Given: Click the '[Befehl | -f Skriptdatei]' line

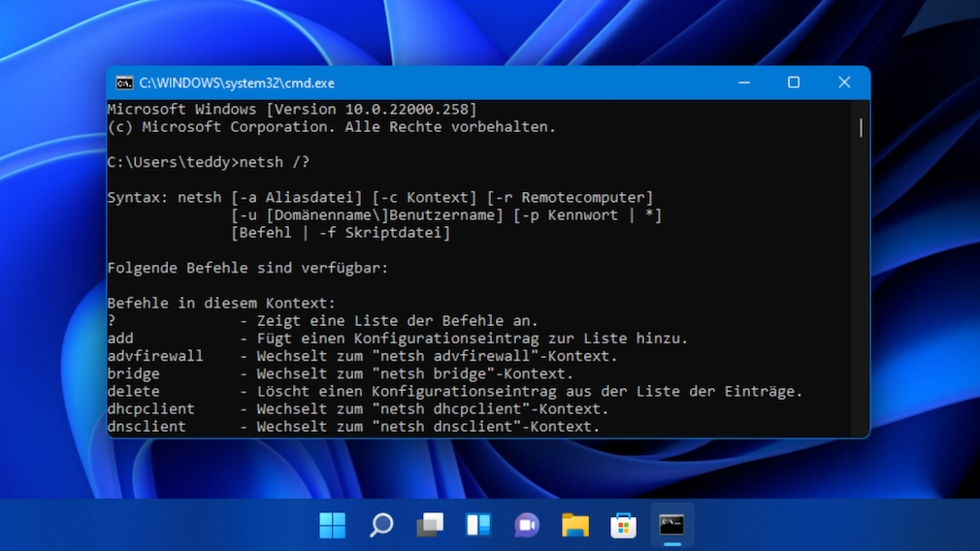Looking at the screenshot, I should (341, 233).
